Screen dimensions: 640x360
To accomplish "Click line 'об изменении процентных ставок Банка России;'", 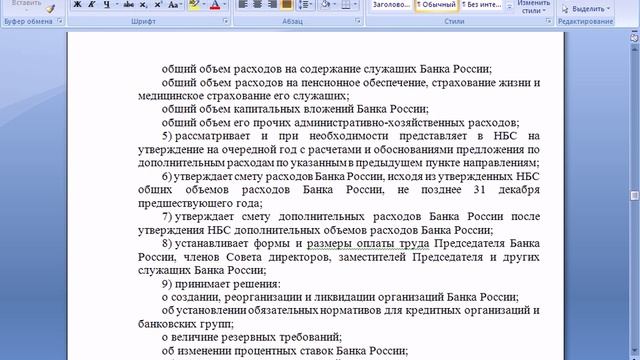I will coord(285,351).
